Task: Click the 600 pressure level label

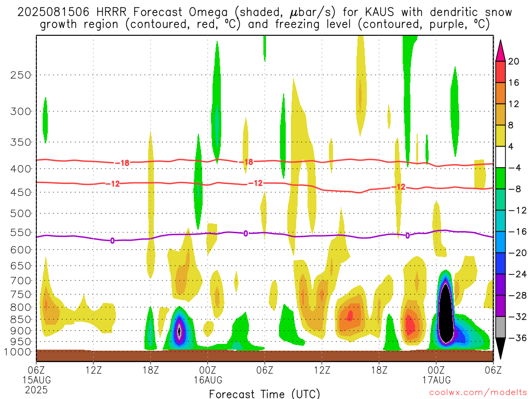Action: [x=21, y=250]
